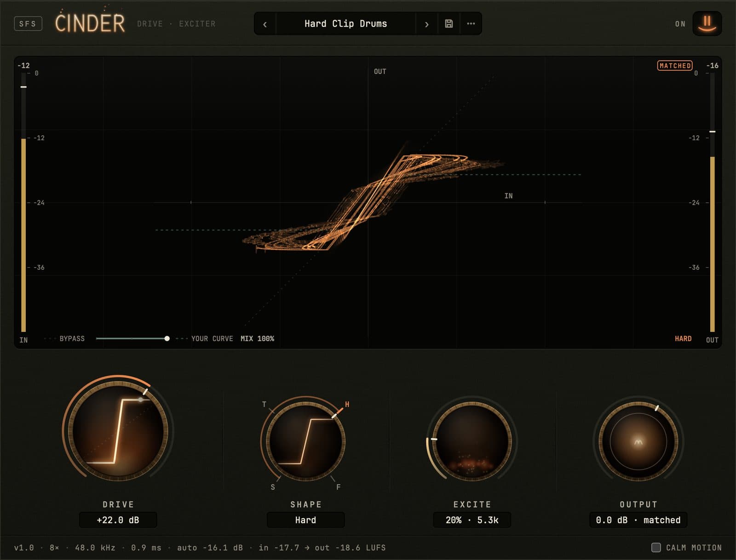
Task: Click the EXCITE knob
Action: [472, 441]
